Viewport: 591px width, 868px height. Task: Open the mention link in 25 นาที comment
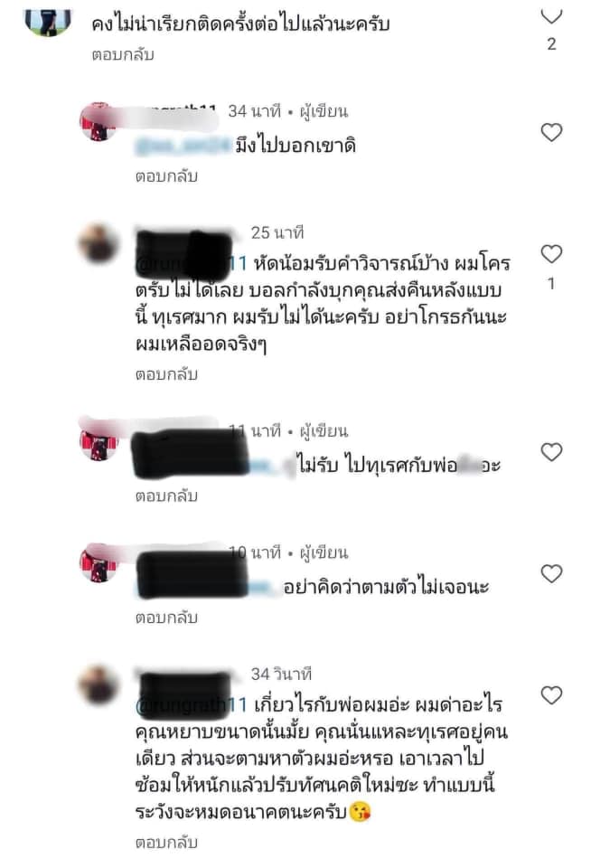click(x=192, y=263)
